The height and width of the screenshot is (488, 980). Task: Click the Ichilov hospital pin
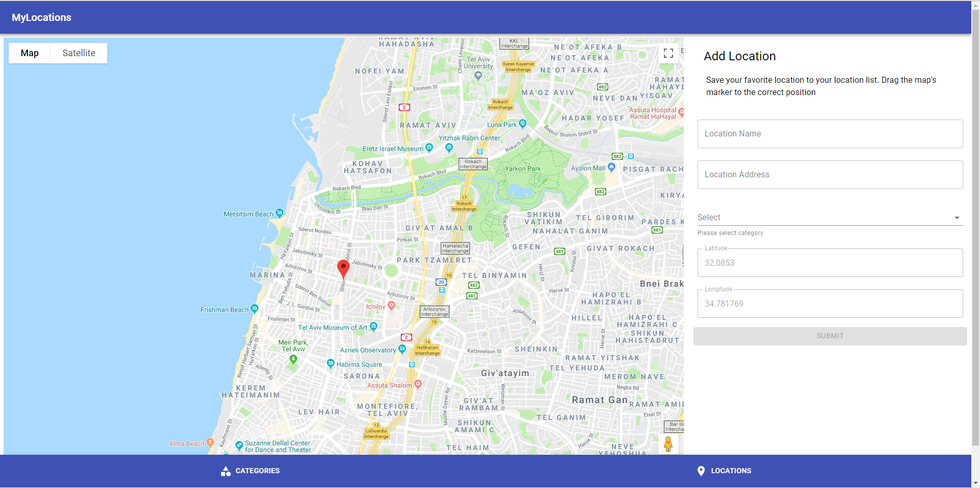click(391, 306)
